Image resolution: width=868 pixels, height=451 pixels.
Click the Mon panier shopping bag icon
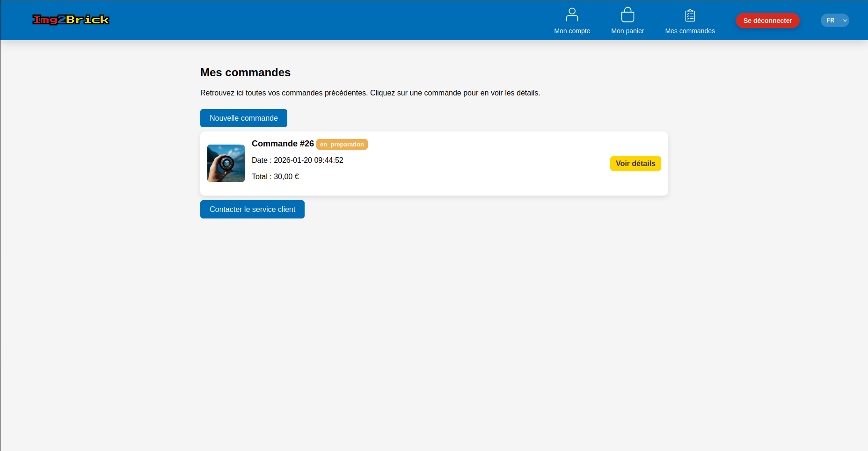pyautogui.click(x=627, y=15)
